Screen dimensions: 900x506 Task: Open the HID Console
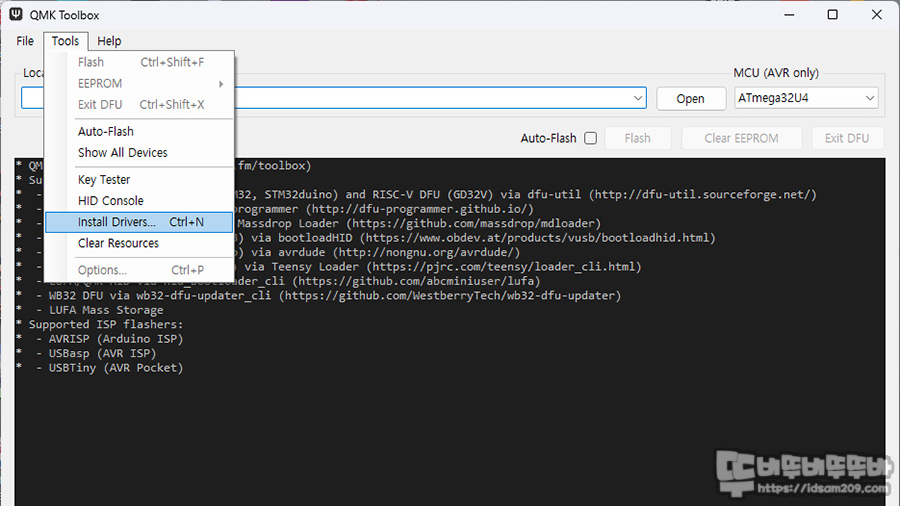pyautogui.click(x=139, y=201)
